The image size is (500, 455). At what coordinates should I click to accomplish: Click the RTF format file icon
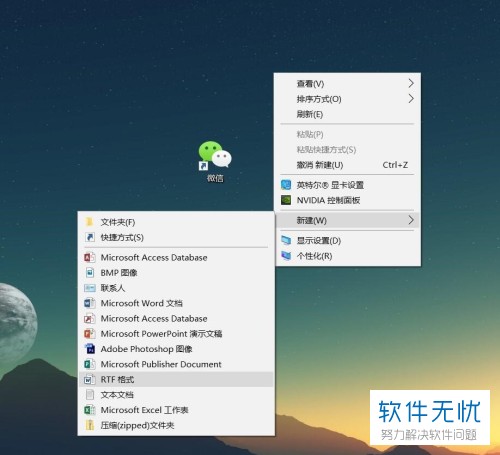(x=89, y=379)
